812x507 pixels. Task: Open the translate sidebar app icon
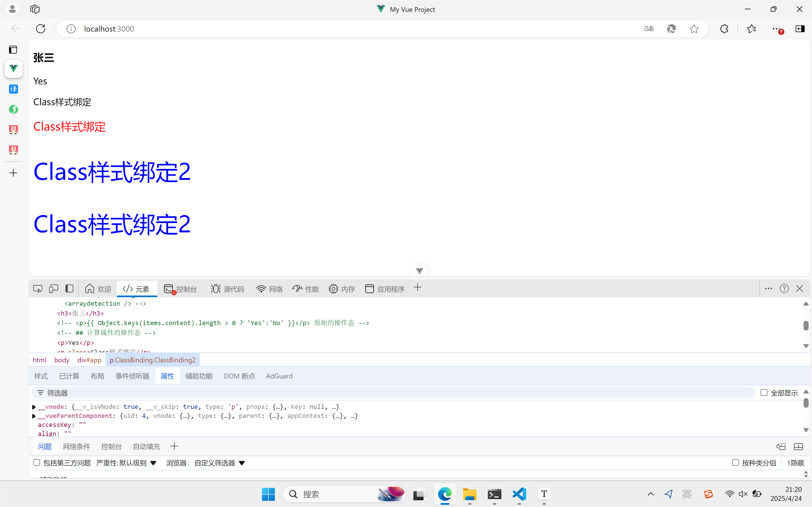pyautogui.click(x=14, y=89)
